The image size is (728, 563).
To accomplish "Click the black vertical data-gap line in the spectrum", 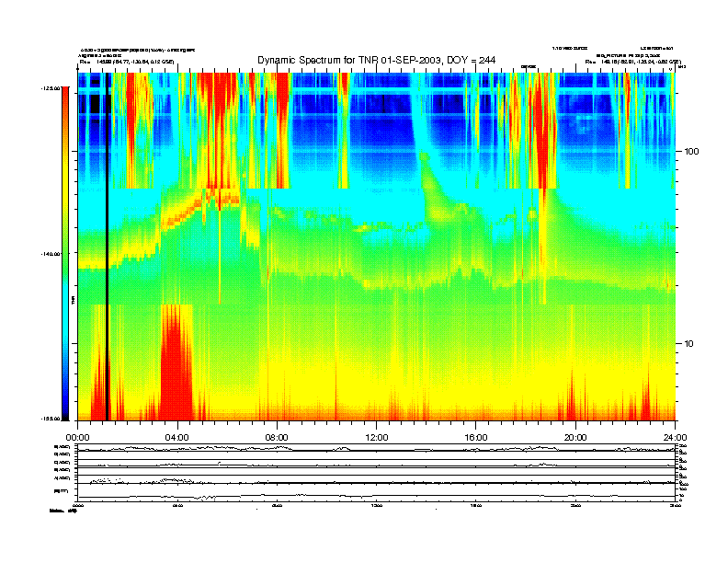I will coord(108,247).
